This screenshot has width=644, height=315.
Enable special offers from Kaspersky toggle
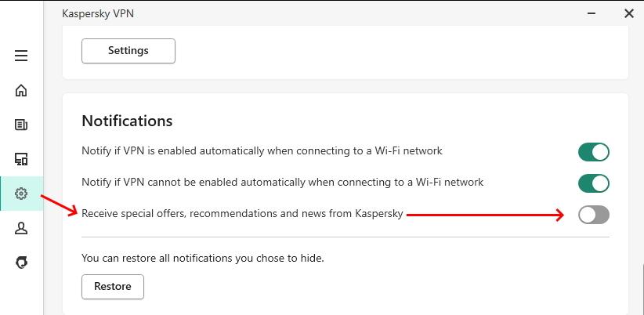(x=593, y=214)
